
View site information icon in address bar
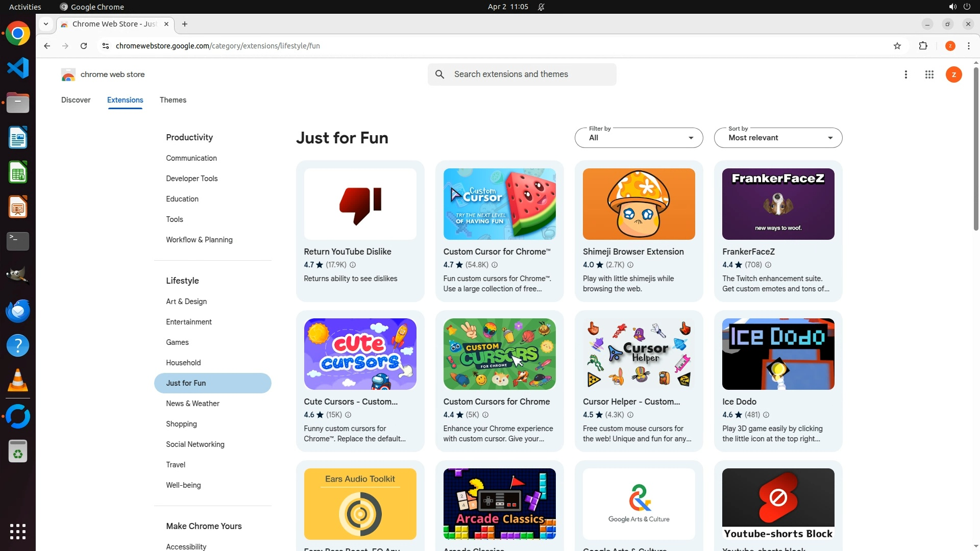[106, 46]
